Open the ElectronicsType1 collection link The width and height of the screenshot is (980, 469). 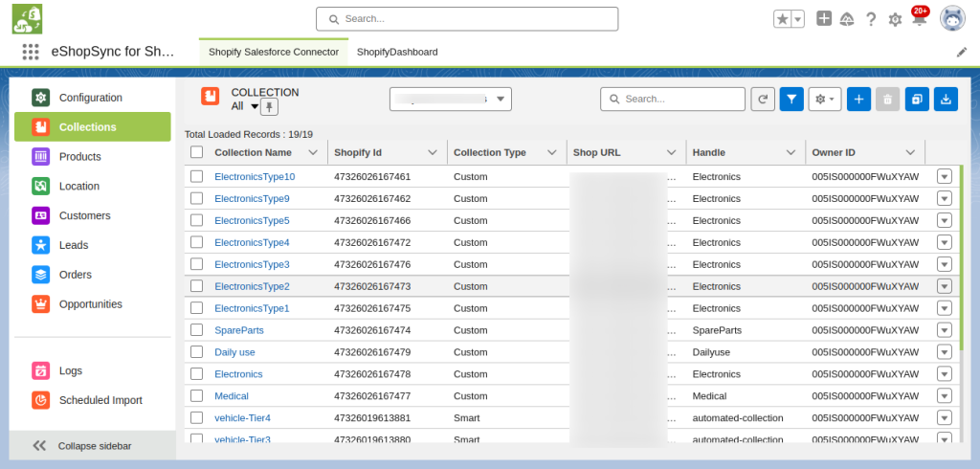pyautogui.click(x=252, y=308)
